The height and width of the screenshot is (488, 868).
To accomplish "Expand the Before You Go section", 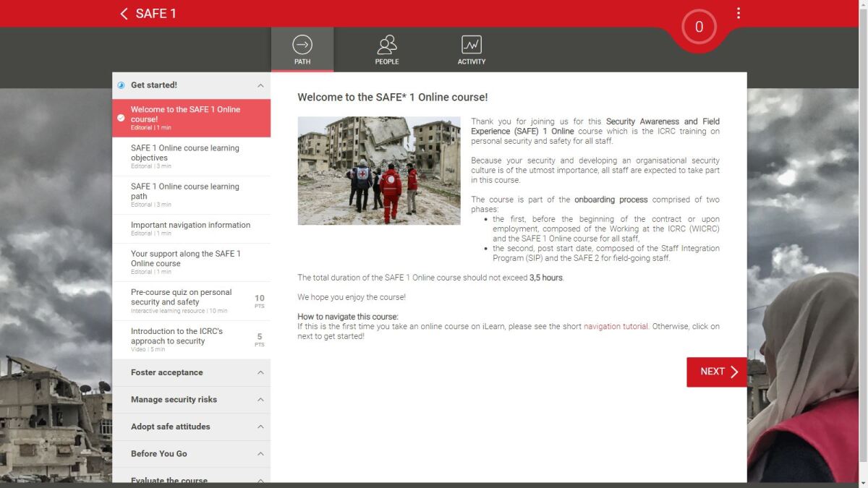I will [x=192, y=454].
